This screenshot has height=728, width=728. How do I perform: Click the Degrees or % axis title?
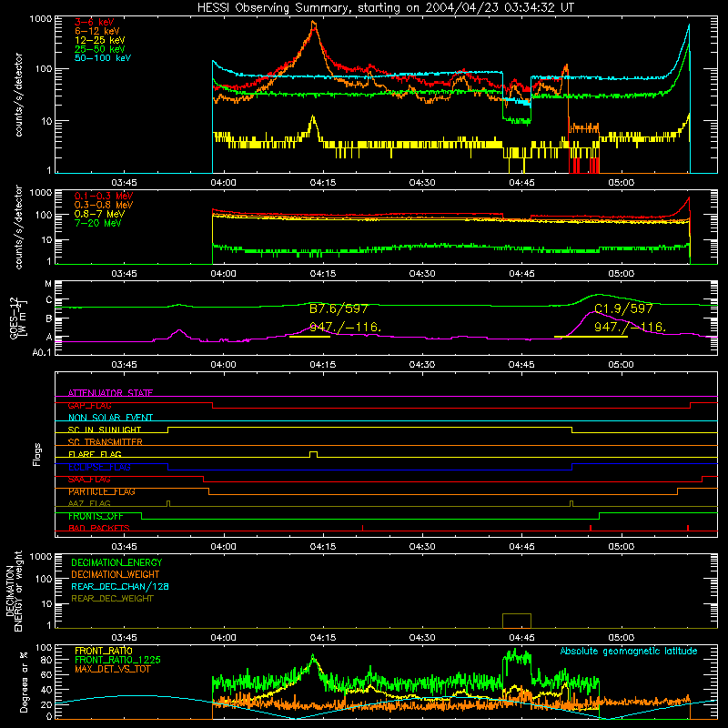click(24, 682)
